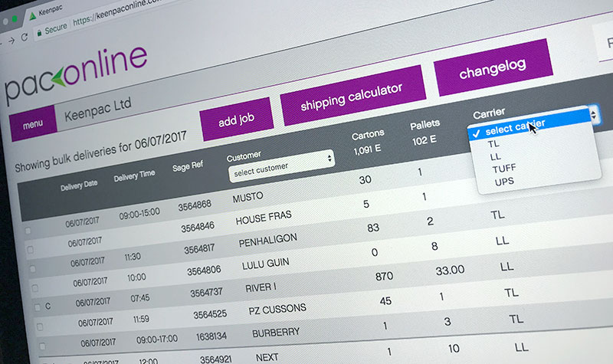Open the shipping calculator

[352, 96]
